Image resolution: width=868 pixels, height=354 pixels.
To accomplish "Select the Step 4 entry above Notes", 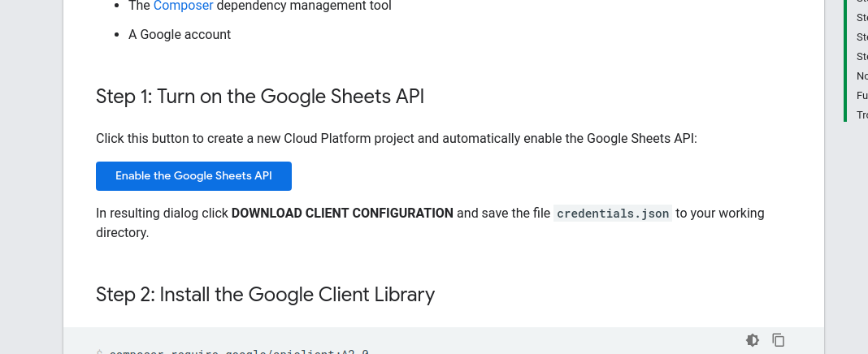I will click(861, 57).
